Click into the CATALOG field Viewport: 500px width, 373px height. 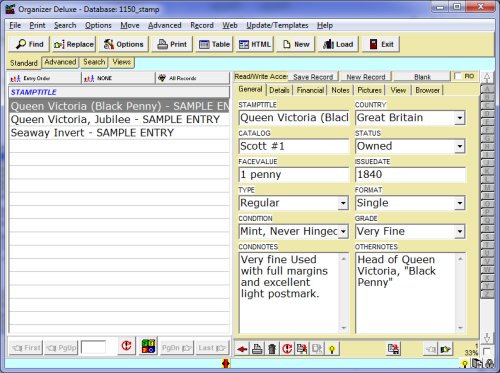(294, 146)
